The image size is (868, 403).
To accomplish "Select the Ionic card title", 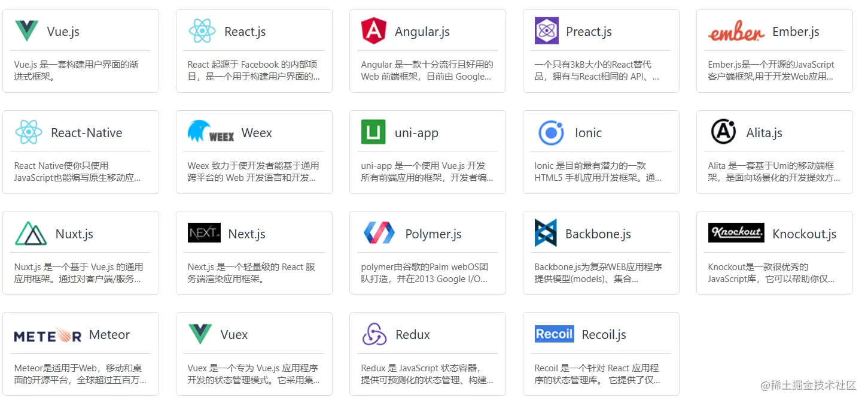I will point(588,133).
